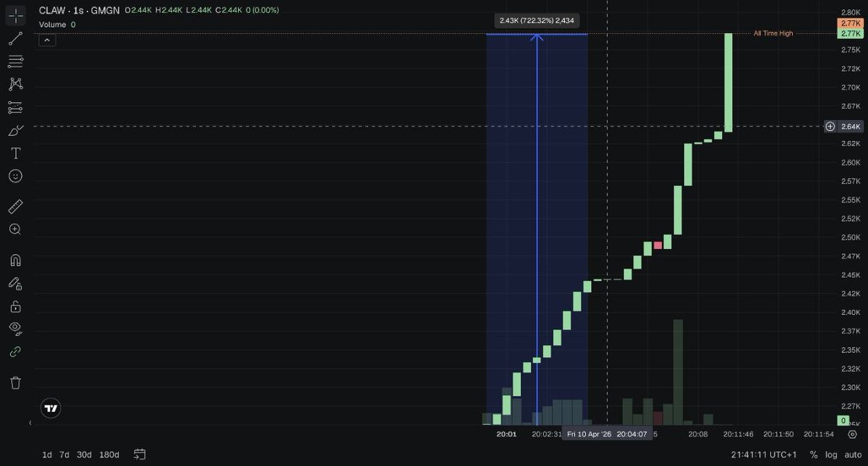This screenshot has height=466, width=868.
Task: Click the blue measurement arrow line
Action: pyautogui.click(x=537, y=228)
